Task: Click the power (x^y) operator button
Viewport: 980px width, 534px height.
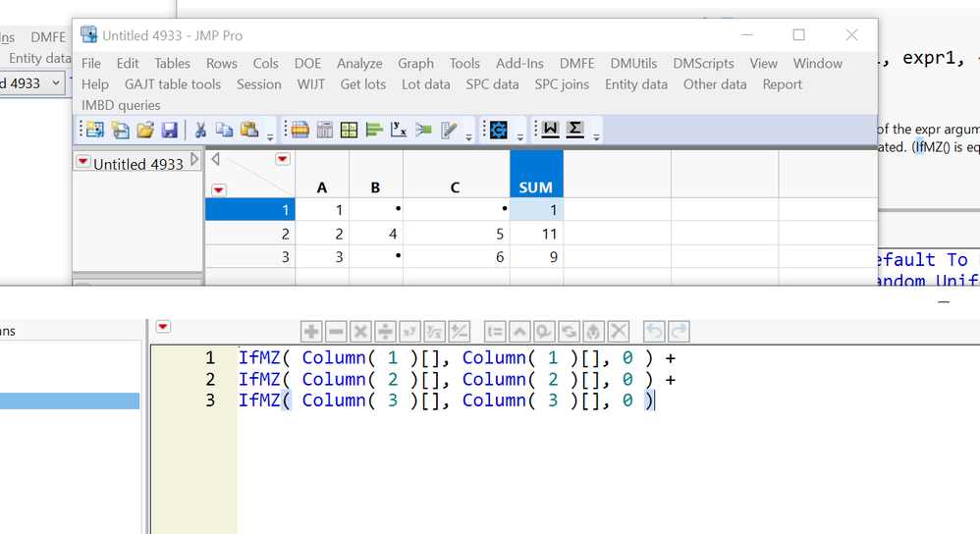Action: pyautogui.click(x=409, y=332)
